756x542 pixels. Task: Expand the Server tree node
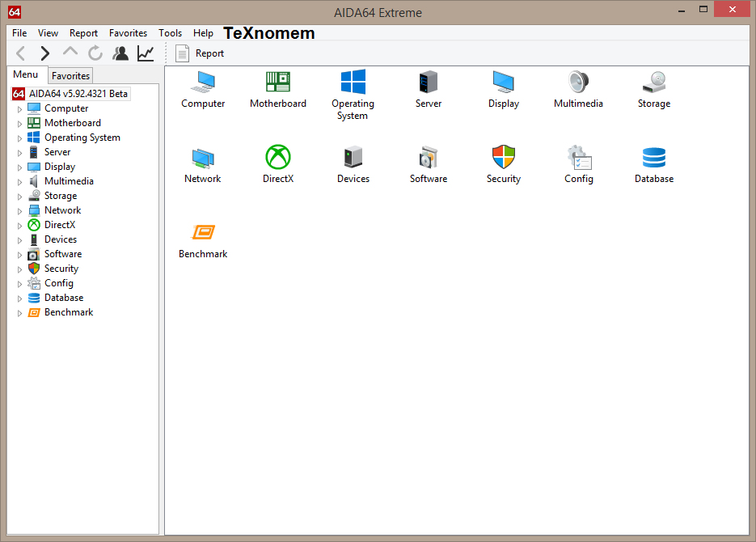[19, 153]
